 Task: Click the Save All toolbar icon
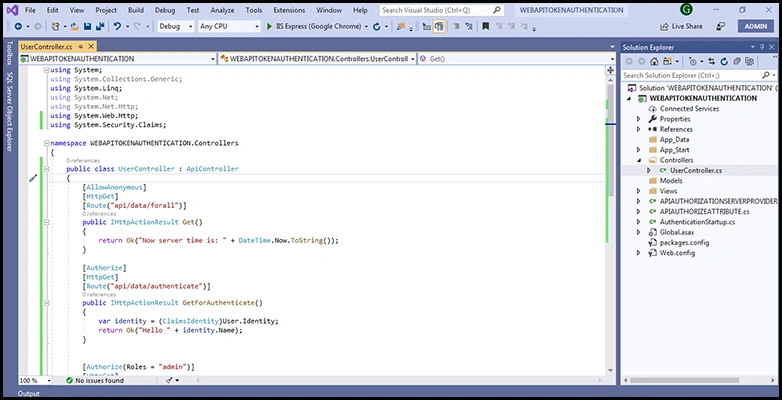point(100,26)
